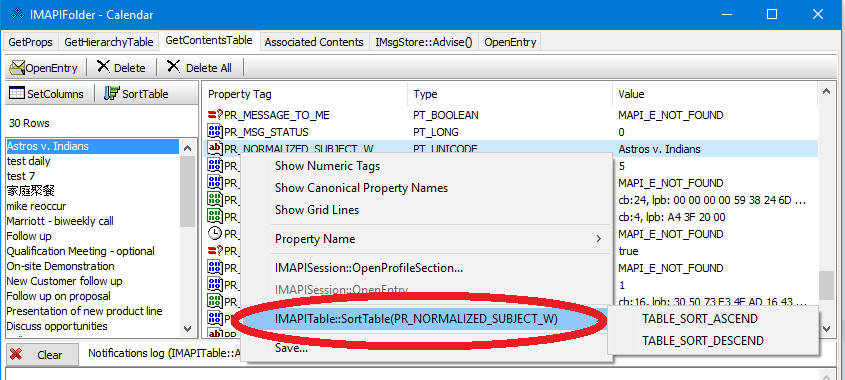
Task: Click the PR_NORMALIZED_SUBJECT_W string type icon
Action: (215, 149)
